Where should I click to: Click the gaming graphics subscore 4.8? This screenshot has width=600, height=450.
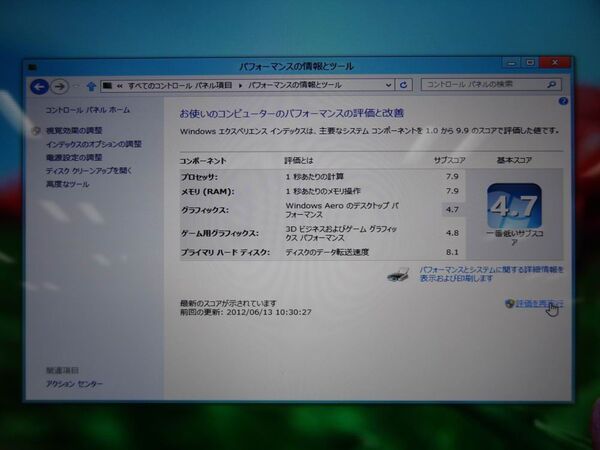pyautogui.click(x=452, y=233)
